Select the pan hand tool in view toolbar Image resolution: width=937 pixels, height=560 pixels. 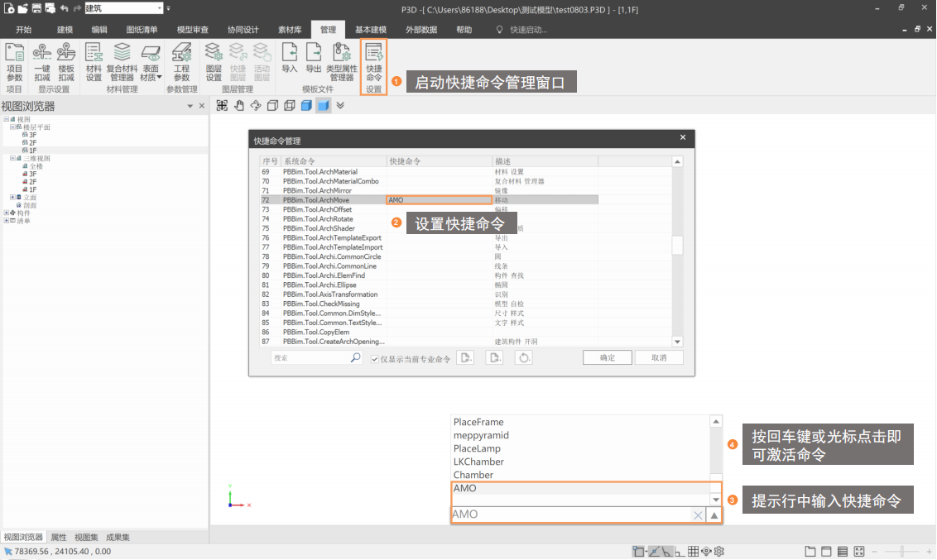pyautogui.click(x=239, y=105)
